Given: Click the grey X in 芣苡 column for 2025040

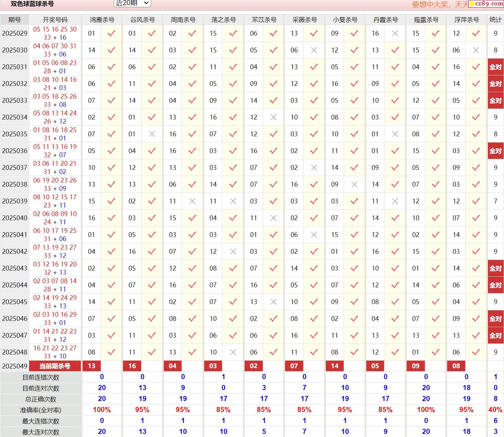Looking at the screenshot, I should point(273,218).
